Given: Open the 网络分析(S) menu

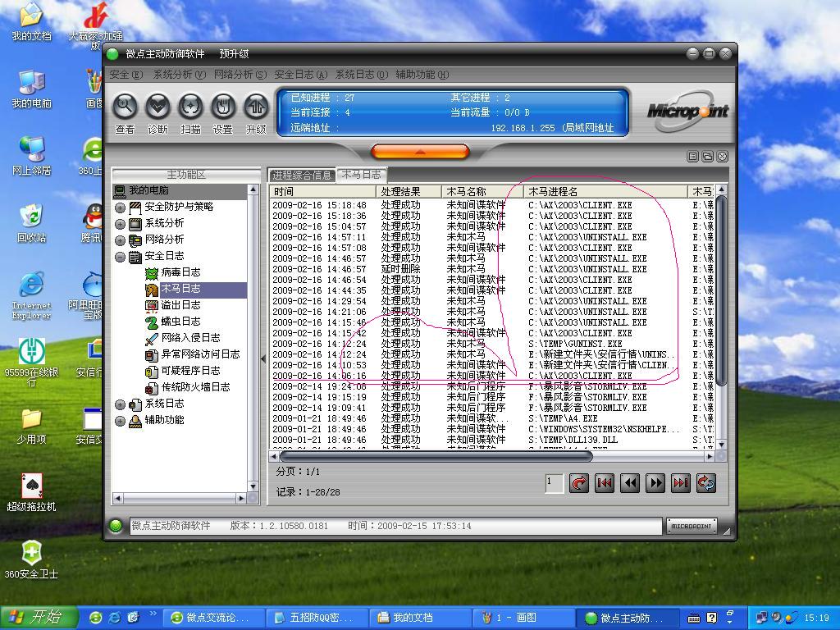Looking at the screenshot, I should point(240,75).
